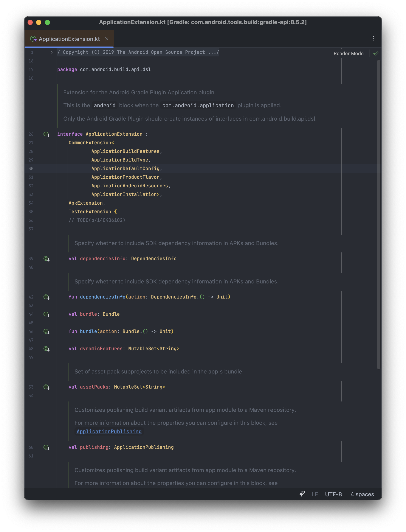Open the UTF-8 encoding selector
Screen dimensions: 406x532
click(333, 494)
